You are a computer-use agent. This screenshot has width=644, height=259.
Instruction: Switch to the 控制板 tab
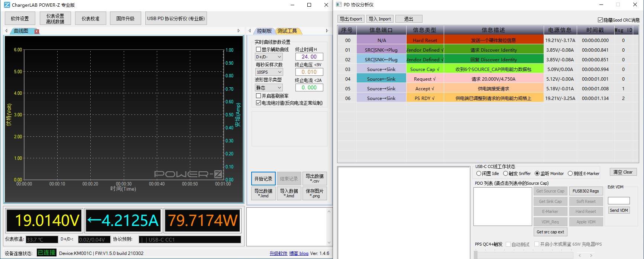(264, 31)
